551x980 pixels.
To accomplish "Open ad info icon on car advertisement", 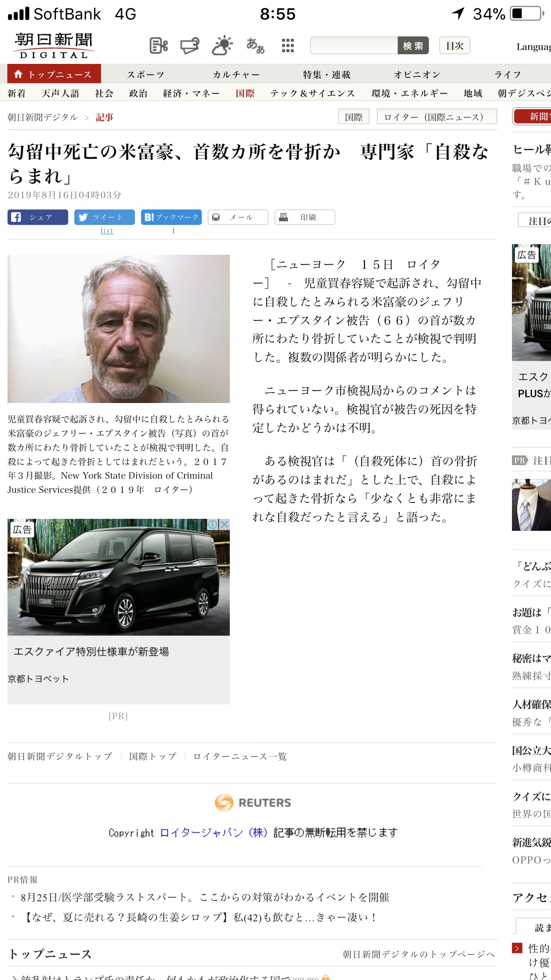I will [x=213, y=524].
